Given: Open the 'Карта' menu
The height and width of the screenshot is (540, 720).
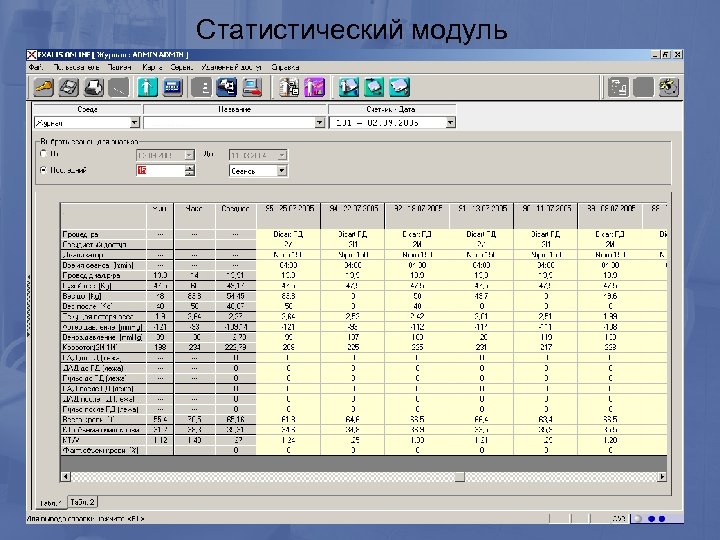Looking at the screenshot, I should [x=152, y=67].
